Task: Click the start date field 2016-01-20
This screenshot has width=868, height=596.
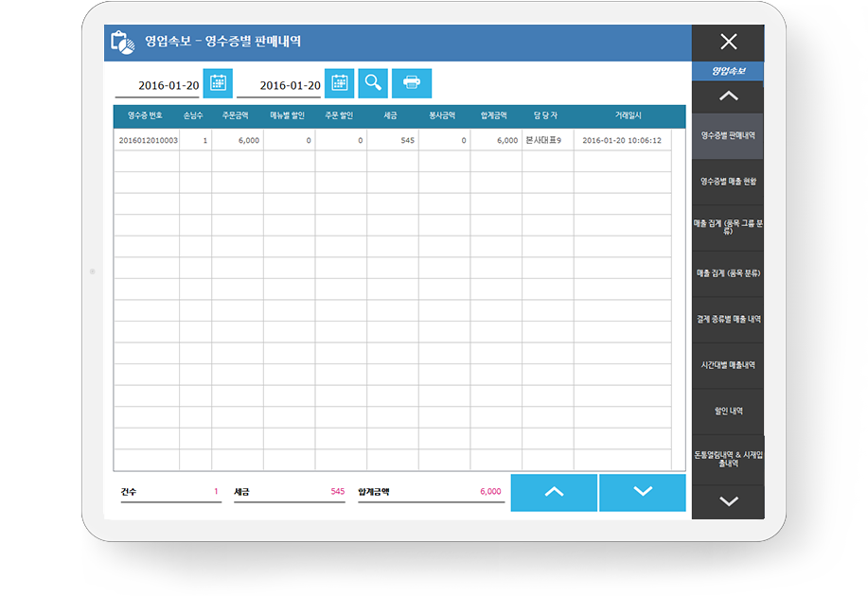Action: click(158, 85)
